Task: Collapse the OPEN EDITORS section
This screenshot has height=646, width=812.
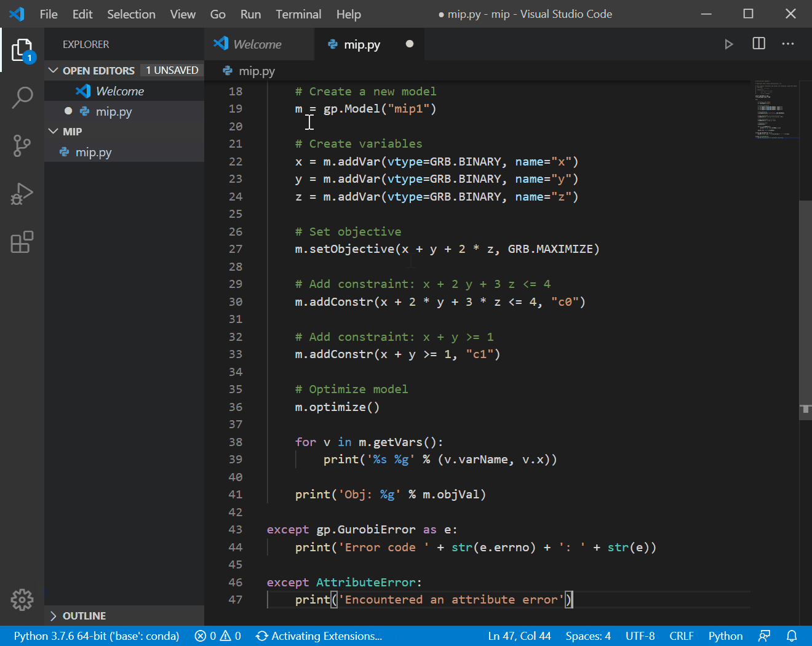Action: (54, 70)
